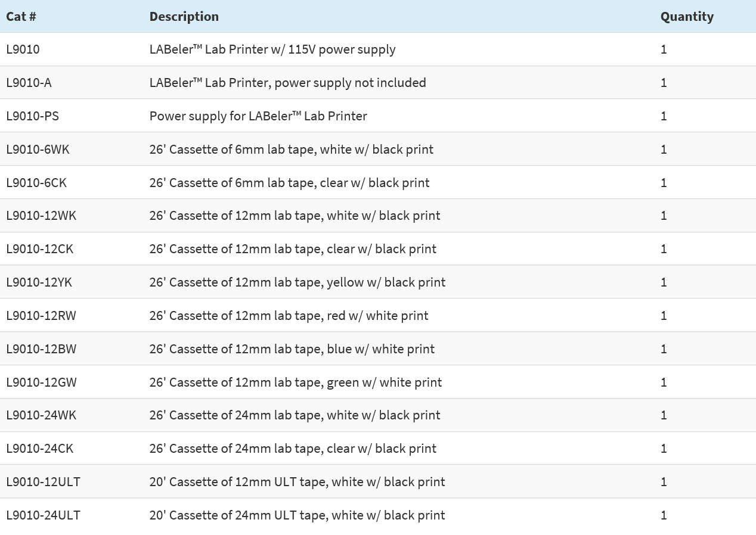Select the L9010-24CK catalog number
756x535 pixels.
40,449
